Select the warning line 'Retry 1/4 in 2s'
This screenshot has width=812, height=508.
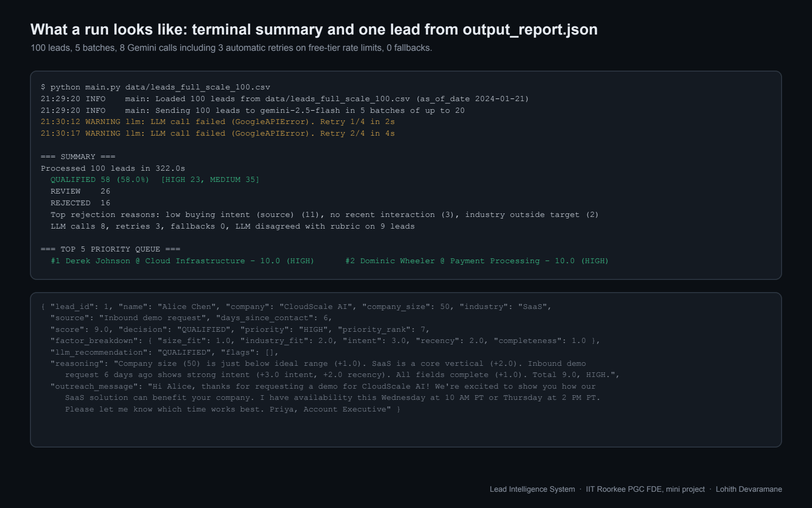[218, 122]
